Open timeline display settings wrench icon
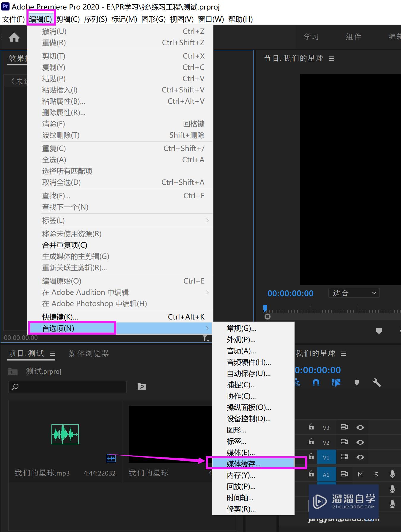This screenshot has width=401, height=532. point(377,383)
